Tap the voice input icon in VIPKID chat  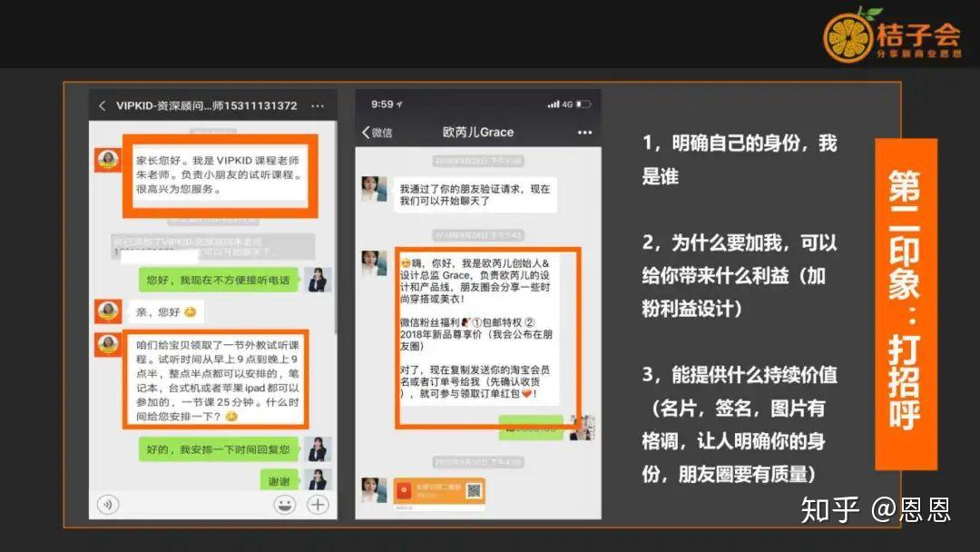tap(108, 505)
